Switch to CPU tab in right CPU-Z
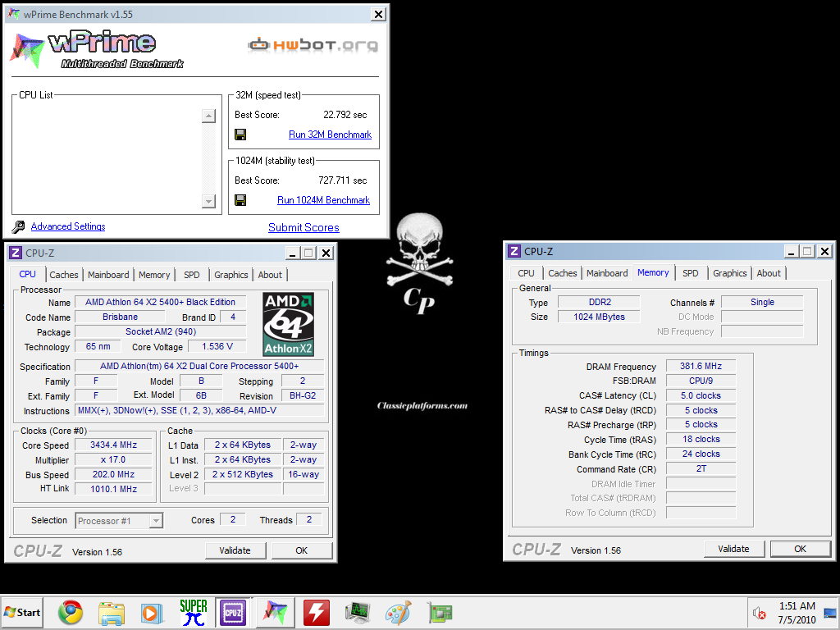The width and height of the screenshot is (840, 630). click(x=526, y=273)
